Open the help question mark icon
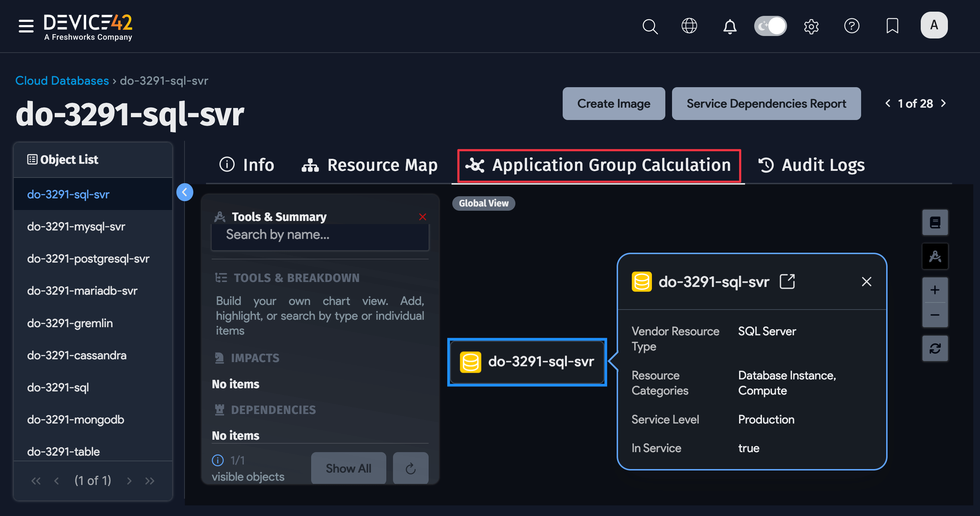Image resolution: width=980 pixels, height=516 pixels. coord(852,26)
